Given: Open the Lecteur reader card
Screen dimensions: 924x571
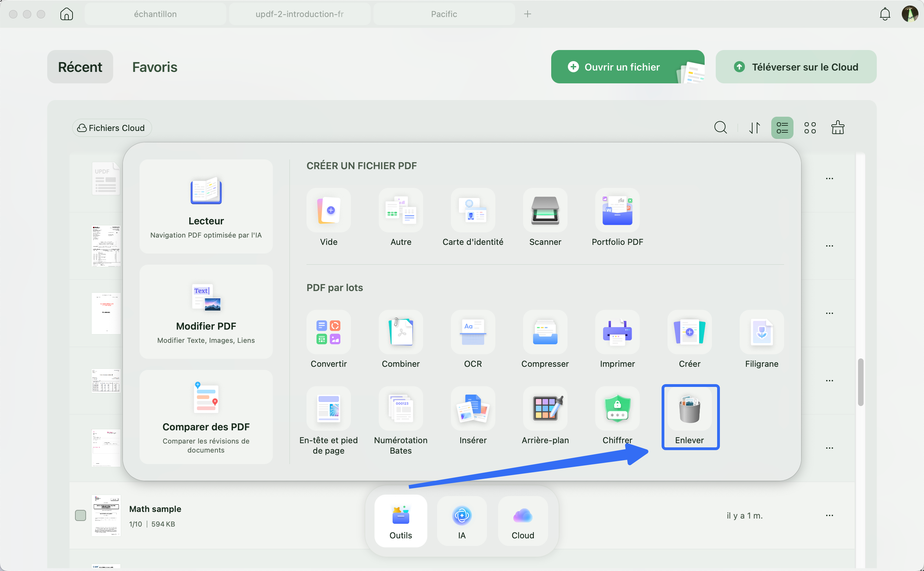Looking at the screenshot, I should (206, 206).
